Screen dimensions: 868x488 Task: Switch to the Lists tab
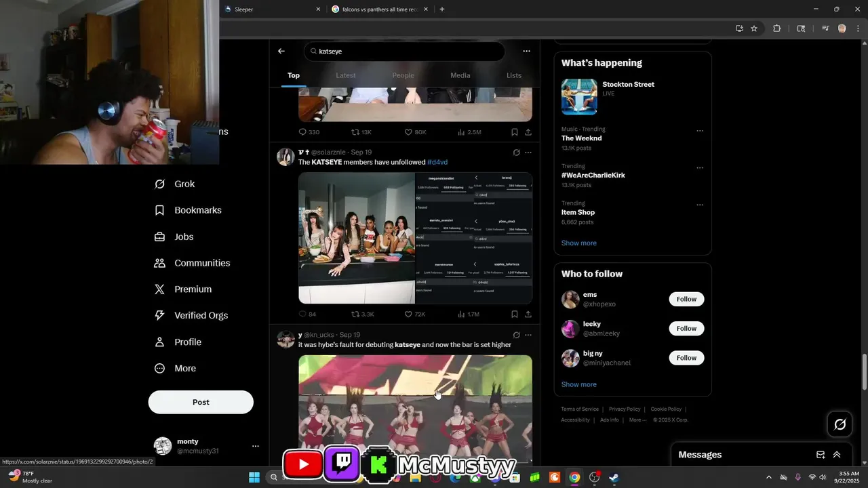coord(514,75)
